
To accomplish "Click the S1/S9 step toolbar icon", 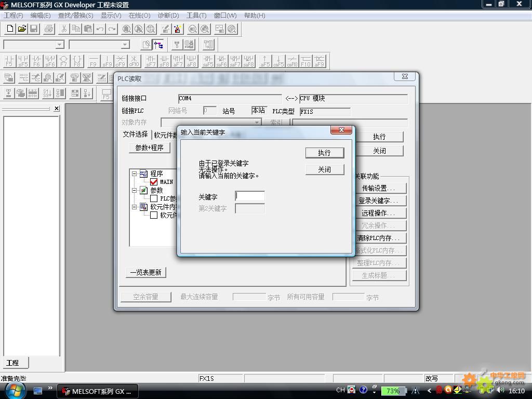I will tap(48, 93).
